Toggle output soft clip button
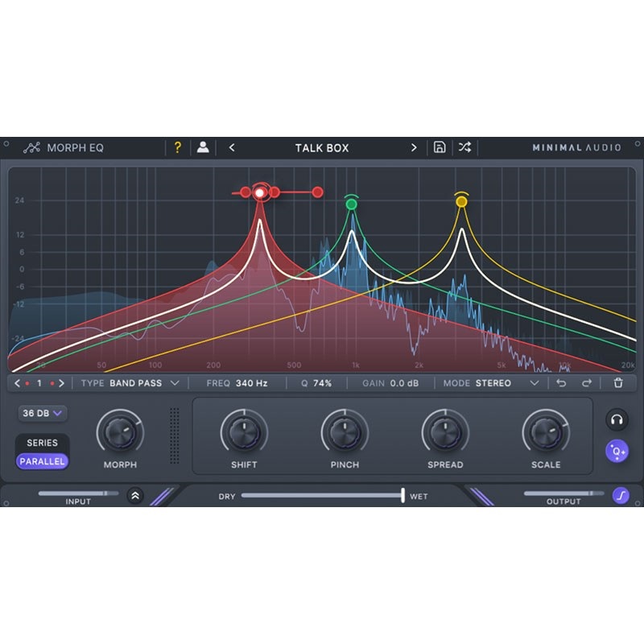The height and width of the screenshot is (644, 644). tap(621, 495)
